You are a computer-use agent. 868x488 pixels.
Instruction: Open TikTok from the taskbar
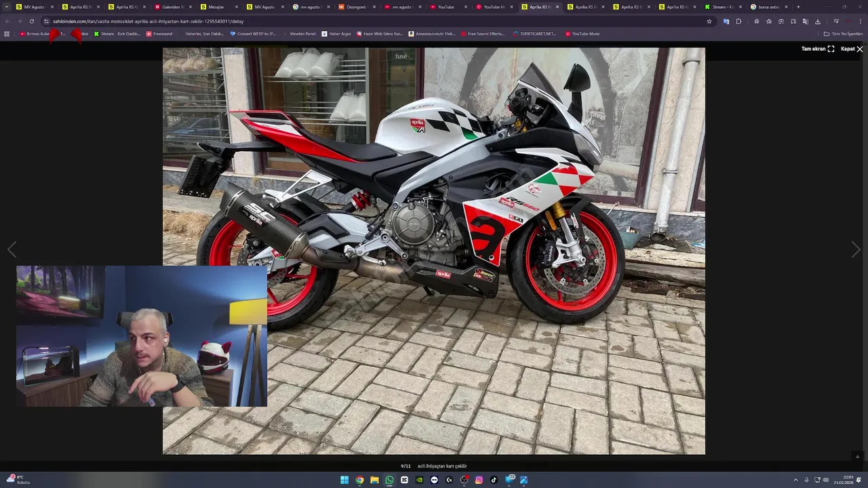click(x=494, y=480)
